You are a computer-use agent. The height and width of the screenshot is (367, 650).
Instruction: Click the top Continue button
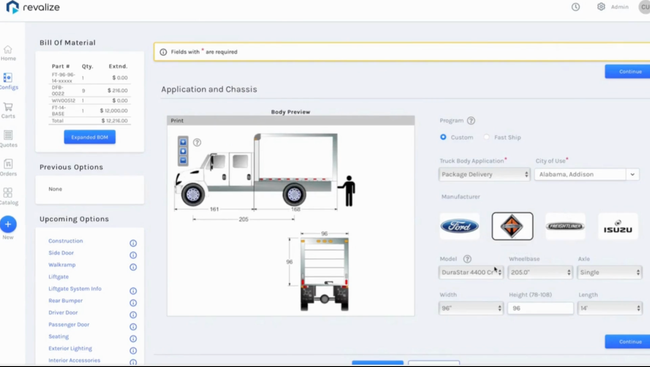click(629, 72)
